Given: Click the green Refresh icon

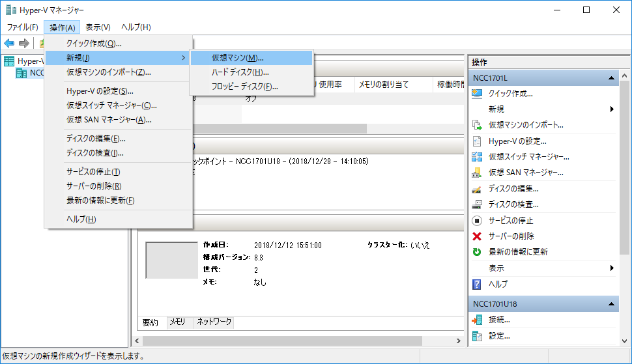Looking at the screenshot, I should click(477, 251).
